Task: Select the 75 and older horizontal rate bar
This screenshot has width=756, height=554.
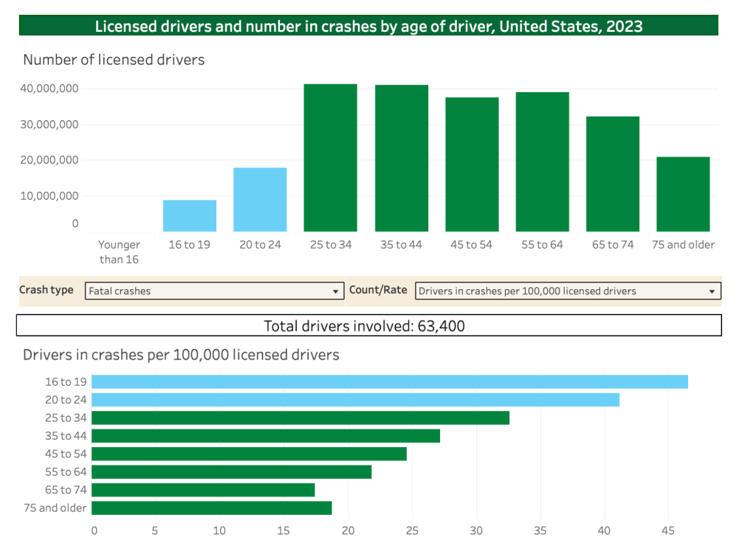Action: click(211, 508)
